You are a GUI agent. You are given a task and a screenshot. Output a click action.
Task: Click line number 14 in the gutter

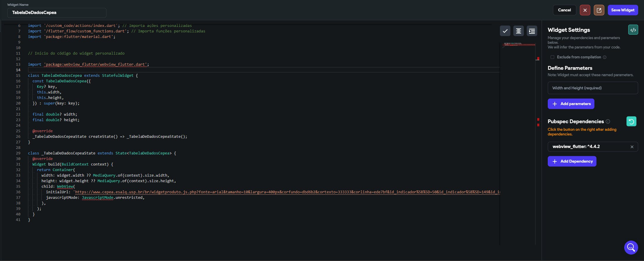coord(18,70)
